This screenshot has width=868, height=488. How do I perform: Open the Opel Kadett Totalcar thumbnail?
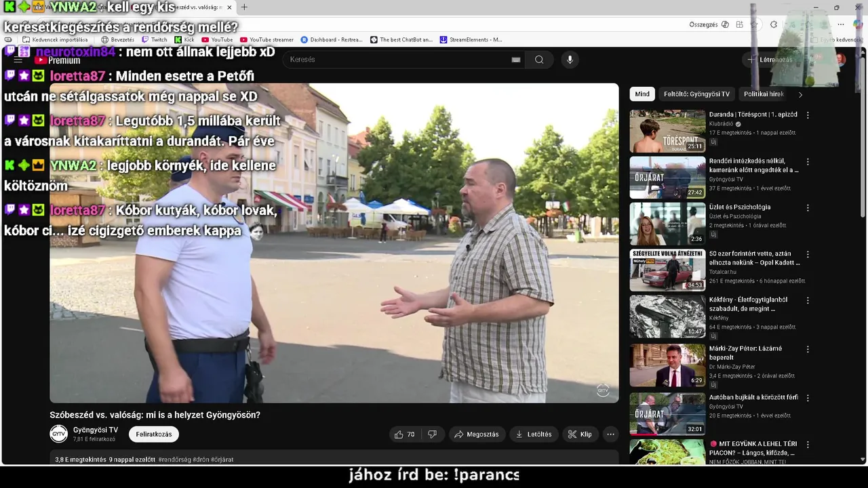pyautogui.click(x=667, y=270)
